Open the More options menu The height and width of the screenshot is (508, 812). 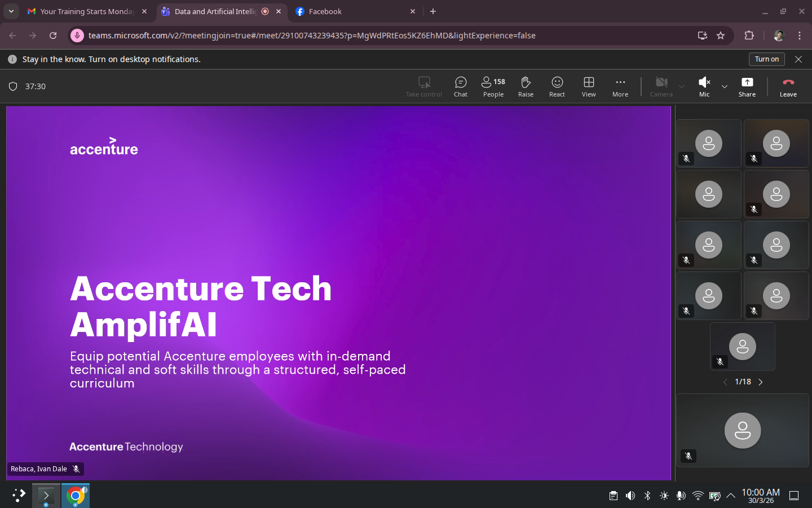pyautogui.click(x=620, y=87)
